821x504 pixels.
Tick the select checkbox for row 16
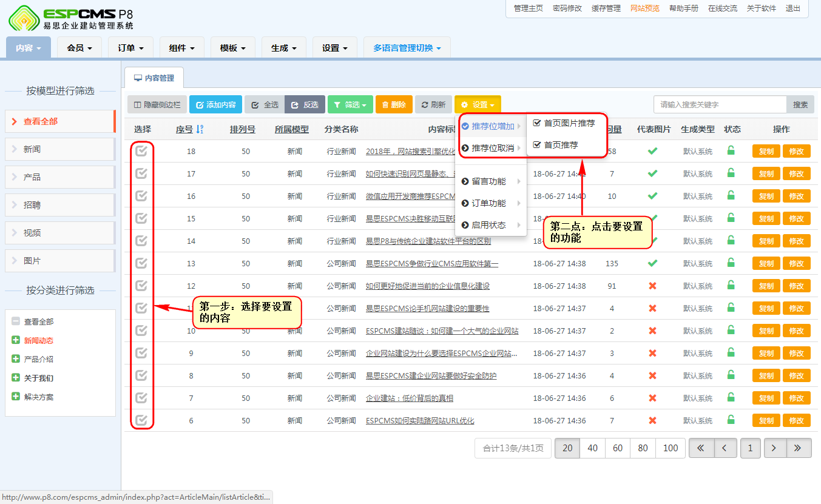[x=141, y=196]
